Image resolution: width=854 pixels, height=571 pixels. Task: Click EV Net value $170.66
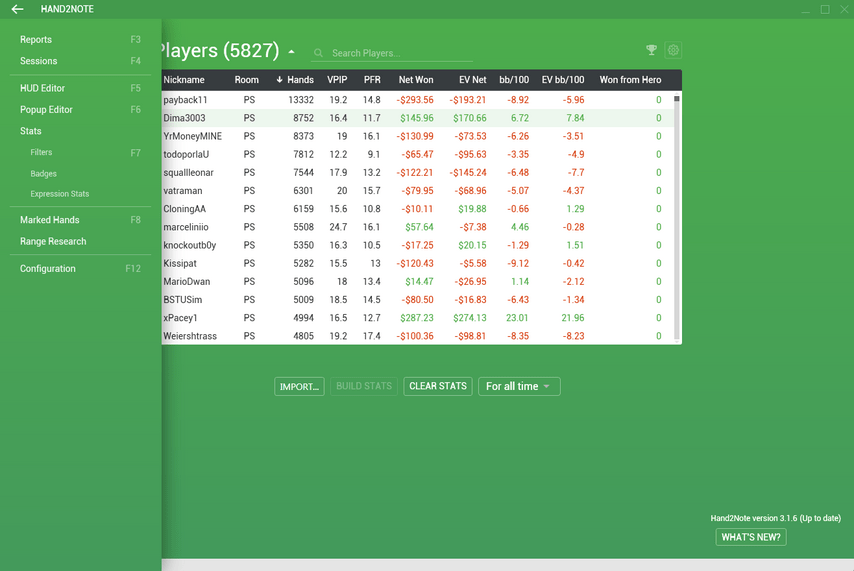click(469, 118)
